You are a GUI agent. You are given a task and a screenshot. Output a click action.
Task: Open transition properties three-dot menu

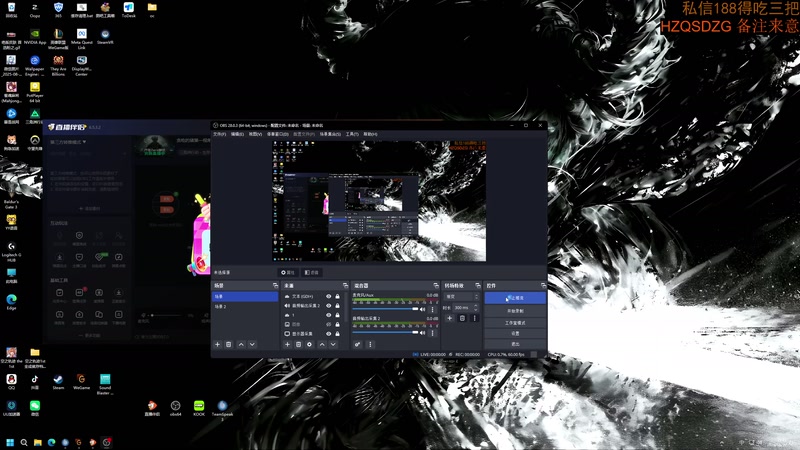tap(474, 318)
